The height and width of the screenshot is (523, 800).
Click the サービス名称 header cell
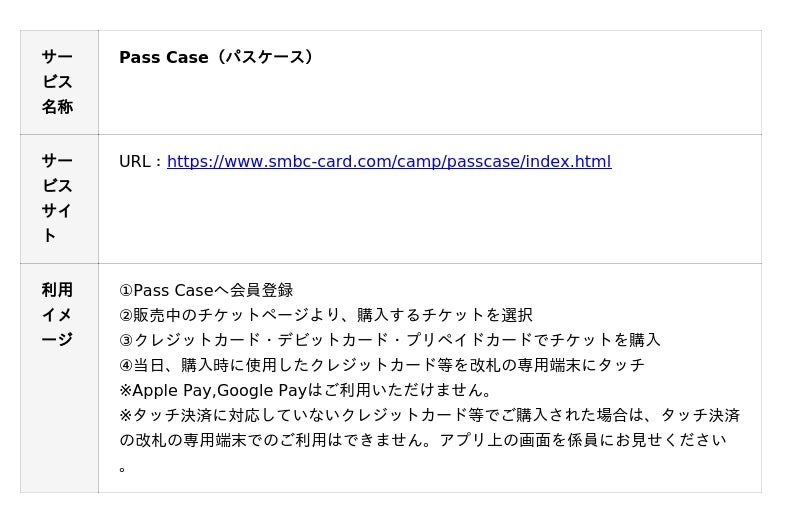(57, 82)
